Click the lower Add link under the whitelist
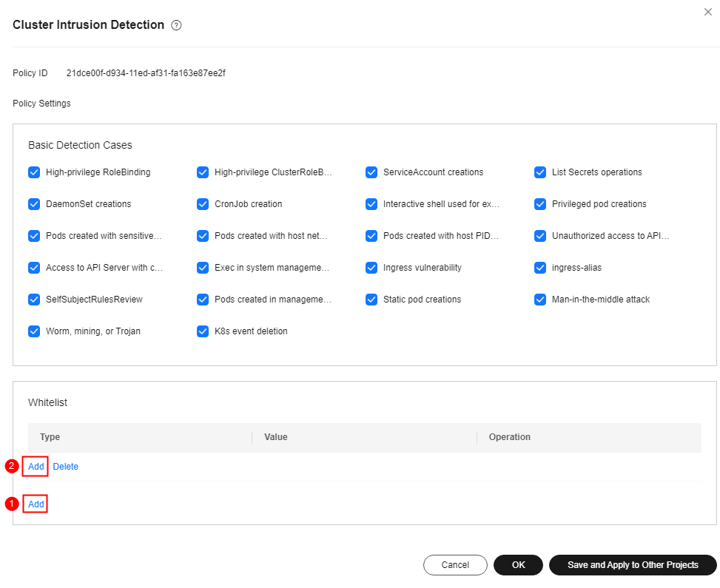The image size is (720, 588). 36,504
